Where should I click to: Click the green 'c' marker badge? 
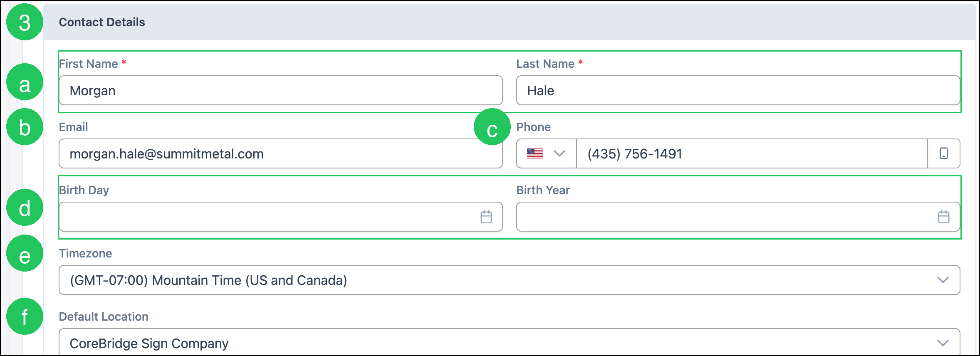click(492, 127)
